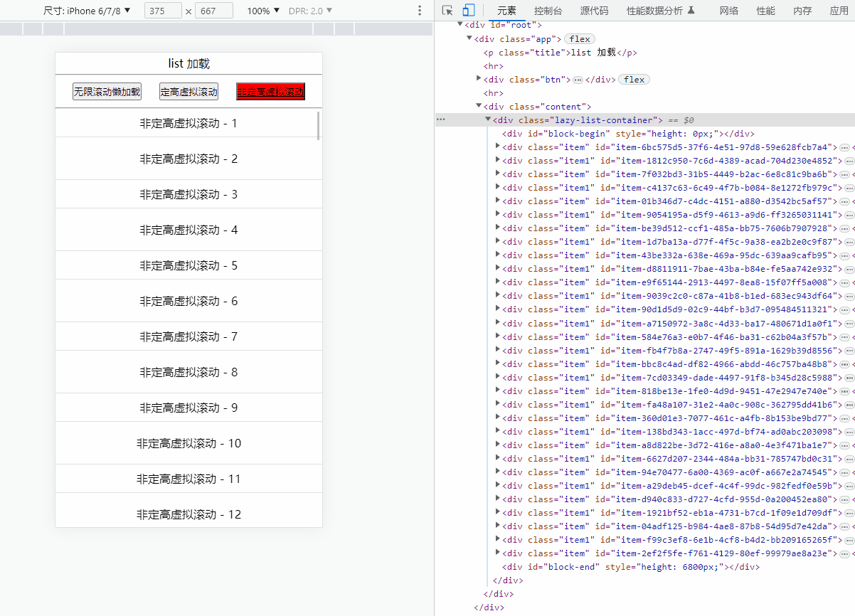This screenshot has height=616, width=855.
Task: Click the width field showing 375
Action: [x=163, y=11]
